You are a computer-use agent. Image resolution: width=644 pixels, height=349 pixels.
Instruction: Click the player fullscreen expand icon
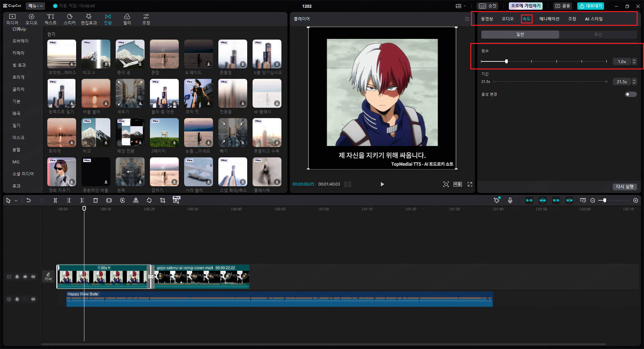470,184
